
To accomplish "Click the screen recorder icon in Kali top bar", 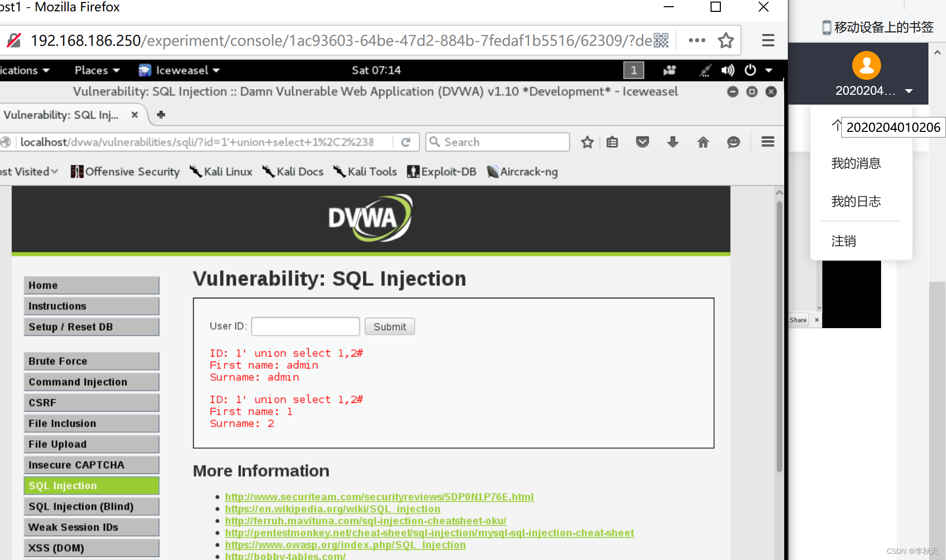I will (669, 70).
